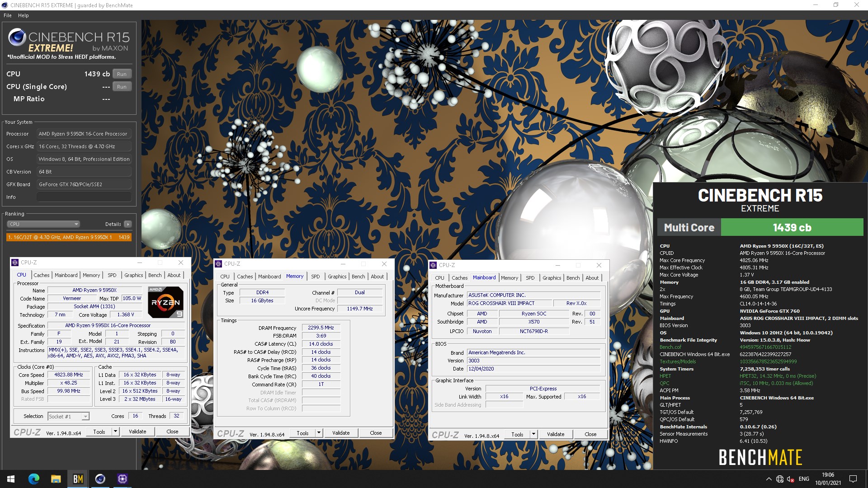This screenshot has width=868, height=488.
Task: Open About tab in memory CPU-Z window
Action: [377, 277]
